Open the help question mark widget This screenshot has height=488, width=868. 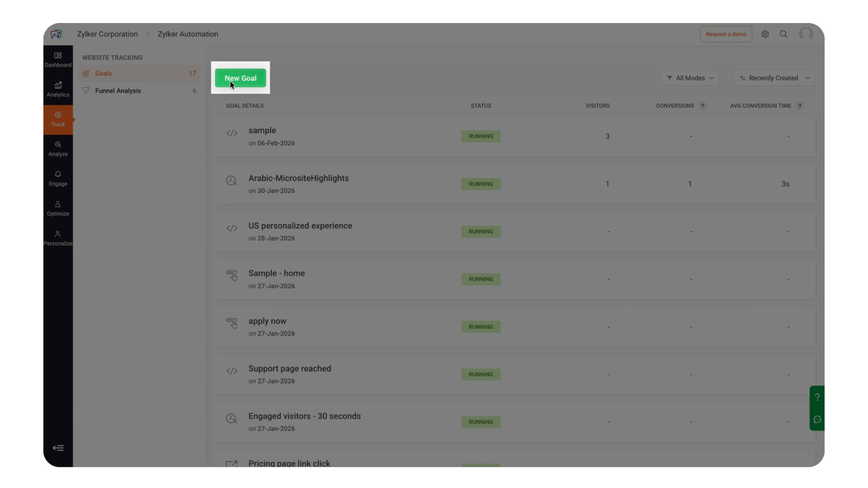pyautogui.click(x=817, y=397)
